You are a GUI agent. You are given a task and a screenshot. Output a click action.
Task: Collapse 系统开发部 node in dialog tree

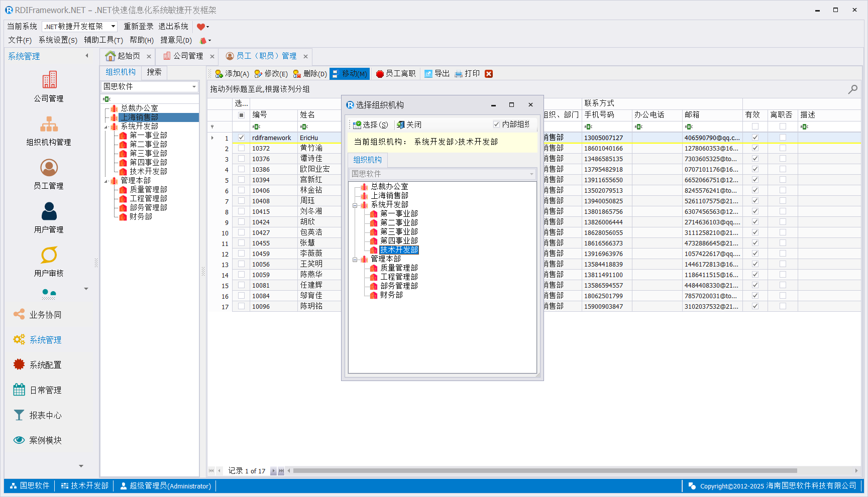355,205
